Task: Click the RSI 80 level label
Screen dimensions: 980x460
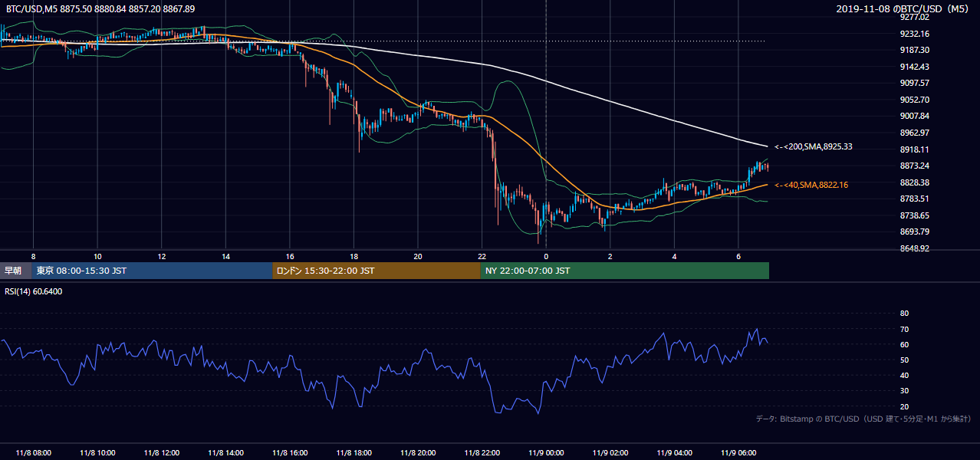Action: point(904,314)
